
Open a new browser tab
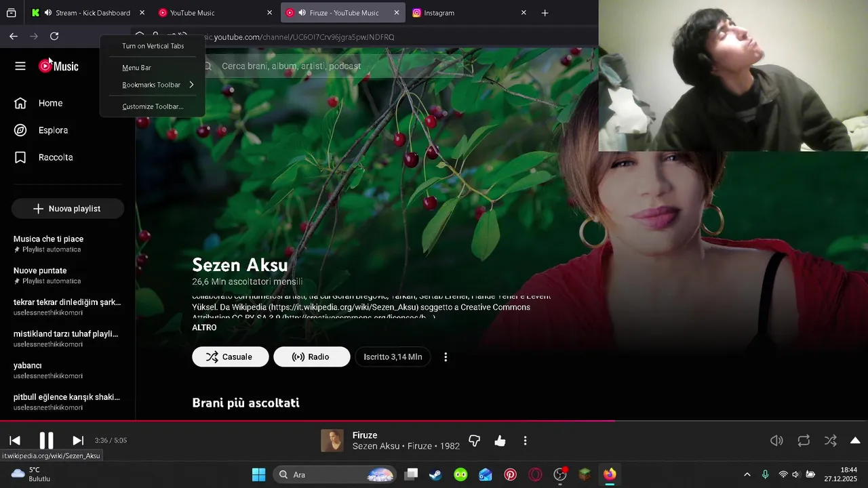[x=545, y=13]
